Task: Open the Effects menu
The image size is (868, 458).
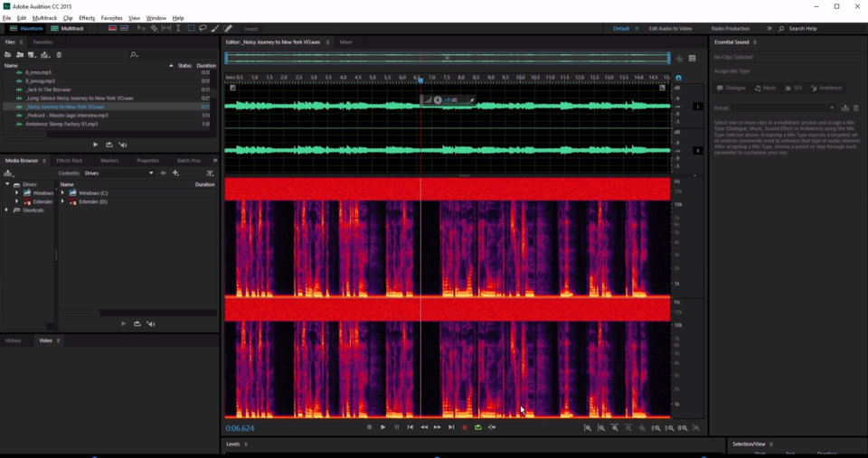Action: pyautogui.click(x=87, y=18)
